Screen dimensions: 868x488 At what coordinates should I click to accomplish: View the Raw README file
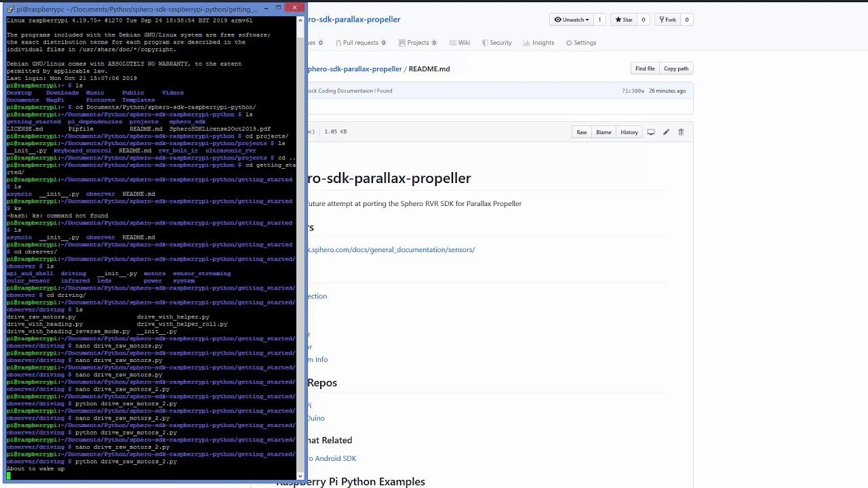(582, 132)
